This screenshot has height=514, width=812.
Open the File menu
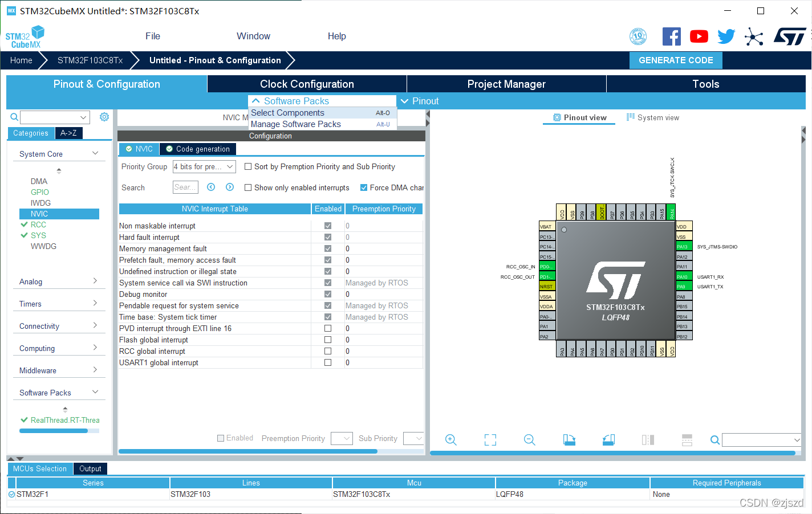pos(153,36)
